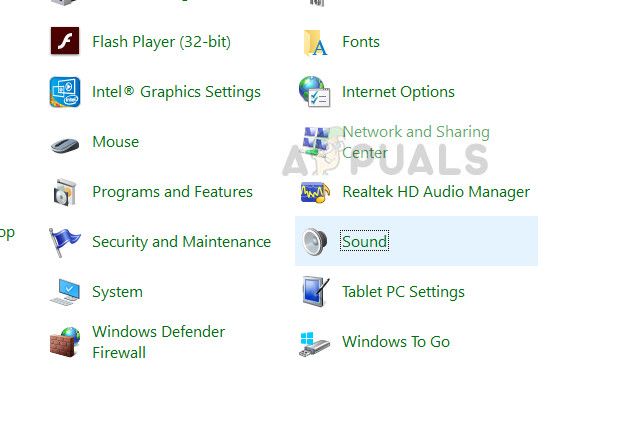The image size is (626, 421).
Task: Open Internet Options text link
Action: tap(398, 92)
